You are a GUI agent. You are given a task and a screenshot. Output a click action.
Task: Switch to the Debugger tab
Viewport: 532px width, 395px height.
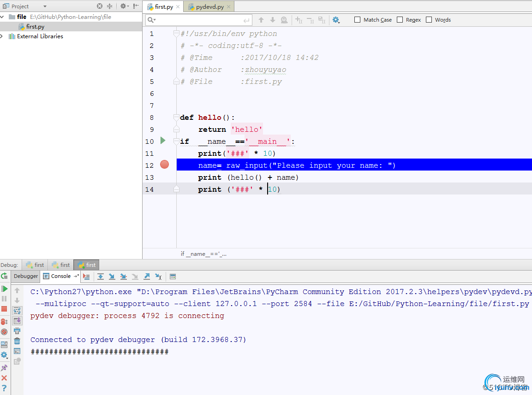(26, 277)
